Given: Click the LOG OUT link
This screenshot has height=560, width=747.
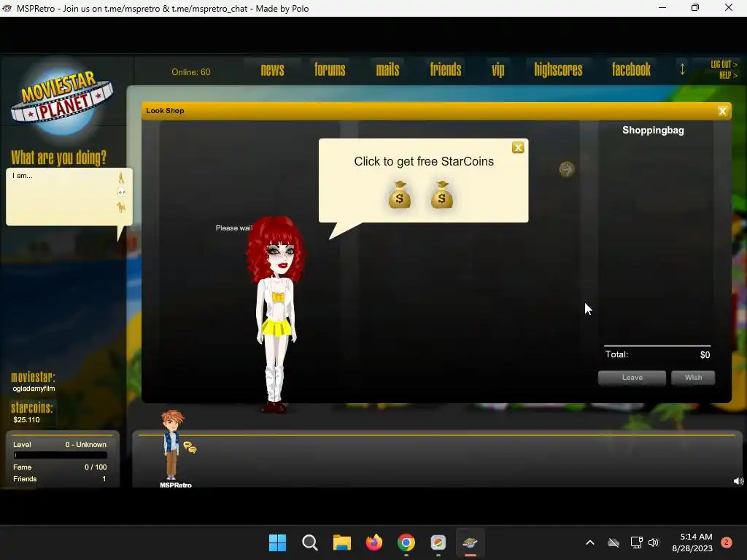Looking at the screenshot, I should click(724, 64).
